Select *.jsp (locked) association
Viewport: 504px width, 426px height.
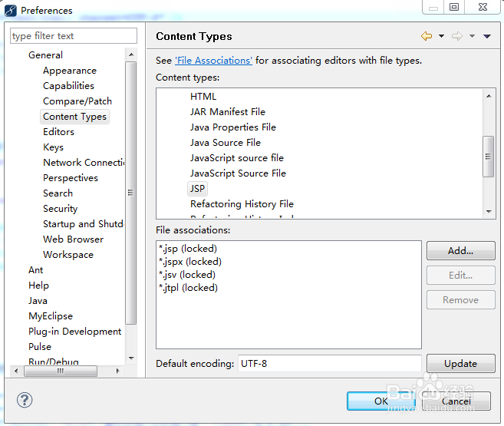click(x=188, y=249)
